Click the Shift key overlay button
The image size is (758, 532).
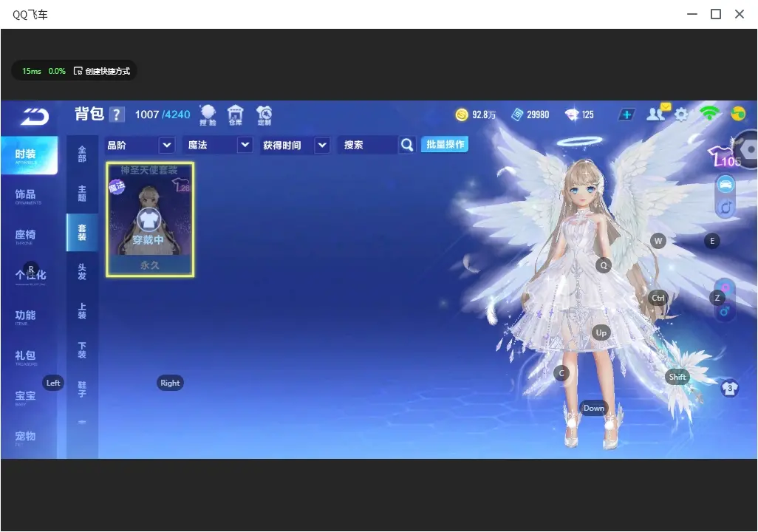point(677,377)
